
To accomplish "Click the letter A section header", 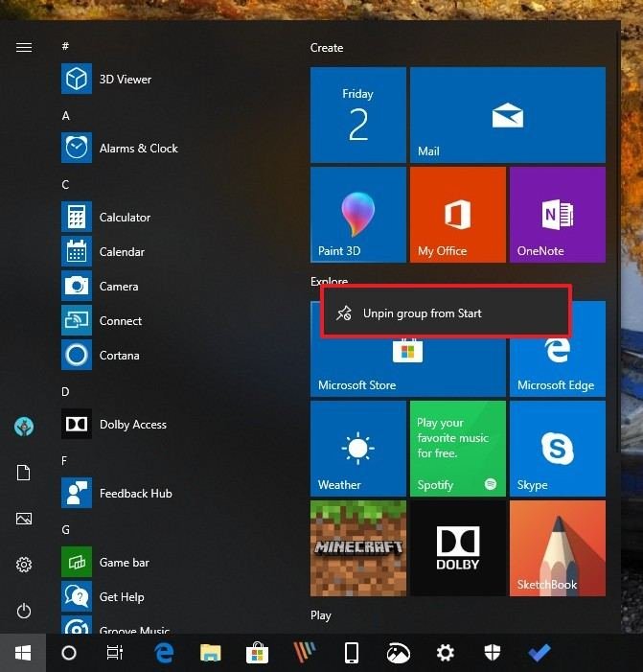I will 65,115.
